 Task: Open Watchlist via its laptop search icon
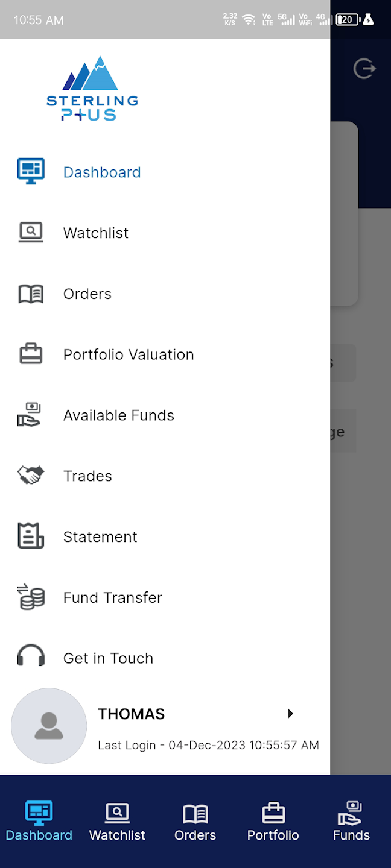point(31,233)
